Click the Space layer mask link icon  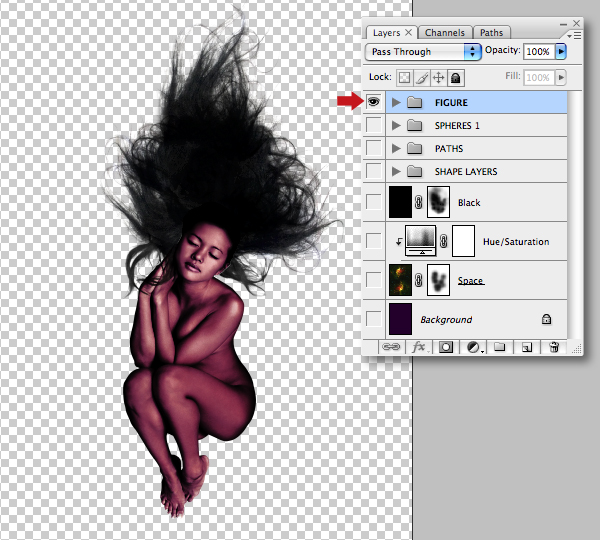pos(419,280)
